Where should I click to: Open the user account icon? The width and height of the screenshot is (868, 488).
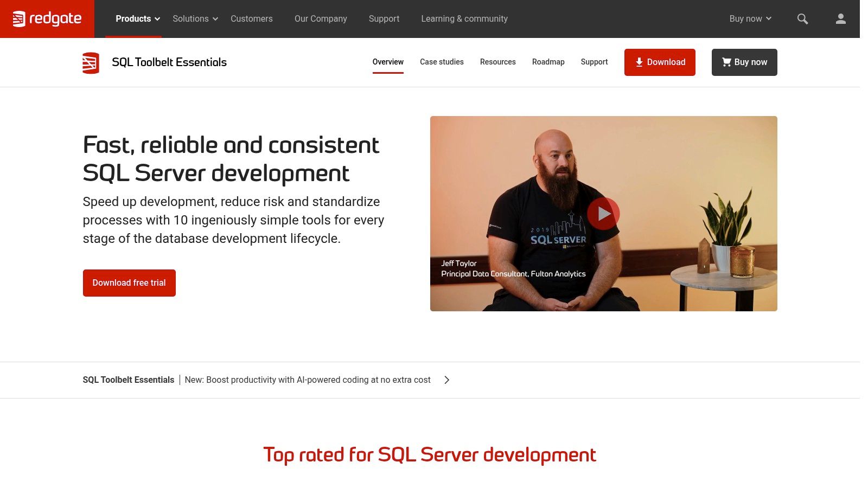pyautogui.click(x=840, y=18)
